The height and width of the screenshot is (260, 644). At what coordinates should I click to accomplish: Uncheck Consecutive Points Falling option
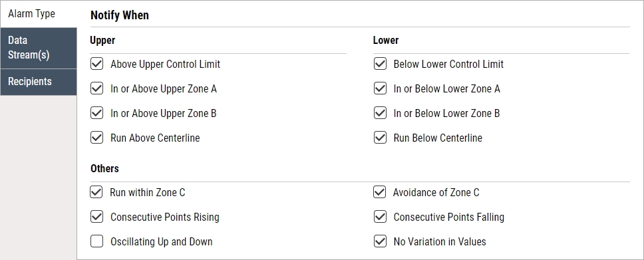[x=380, y=217]
